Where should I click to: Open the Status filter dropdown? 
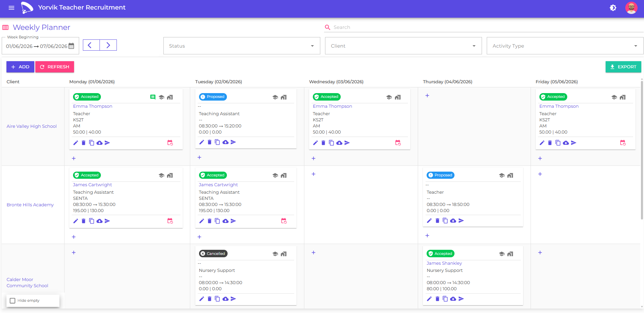[x=242, y=46]
